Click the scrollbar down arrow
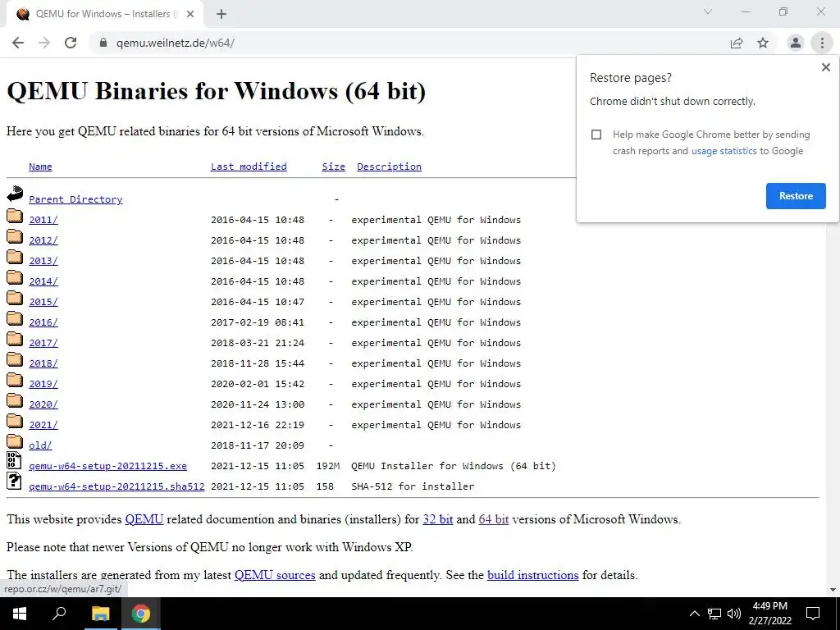840x630 pixels. click(x=833, y=590)
